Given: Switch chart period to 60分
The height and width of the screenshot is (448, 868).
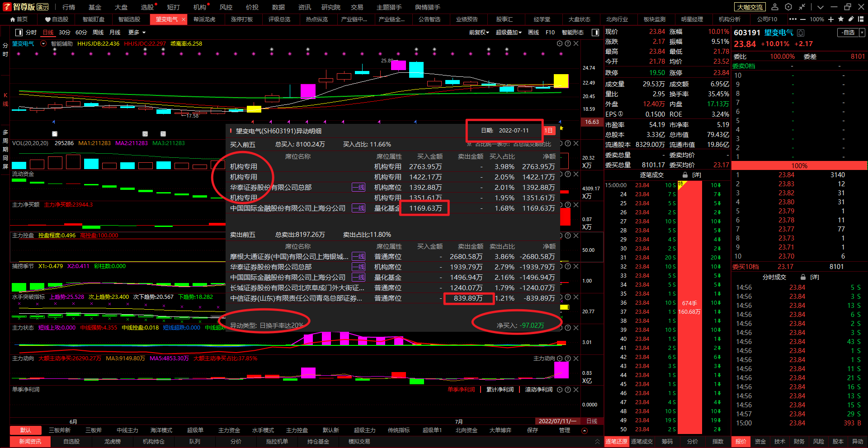Looking at the screenshot, I should click(81, 33).
